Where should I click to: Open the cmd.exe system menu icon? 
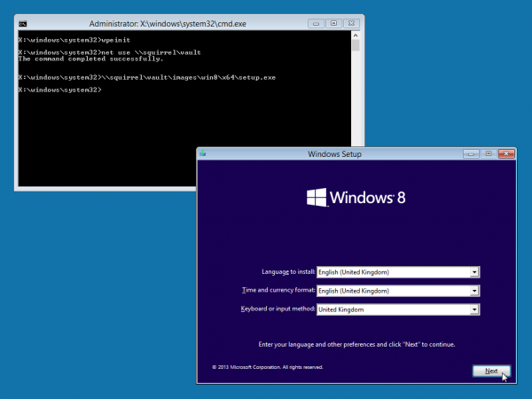coord(23,21)
